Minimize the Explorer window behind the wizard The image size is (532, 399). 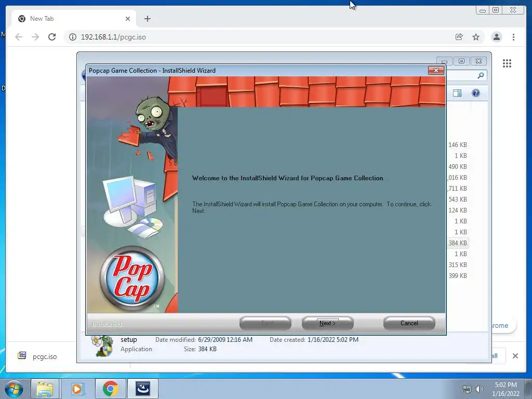tap(445, 61)
